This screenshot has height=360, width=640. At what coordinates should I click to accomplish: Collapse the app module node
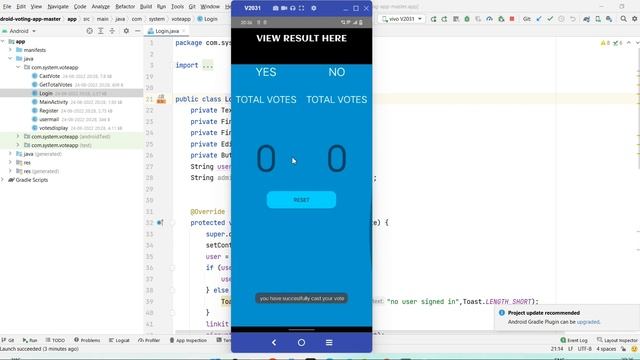2,41
